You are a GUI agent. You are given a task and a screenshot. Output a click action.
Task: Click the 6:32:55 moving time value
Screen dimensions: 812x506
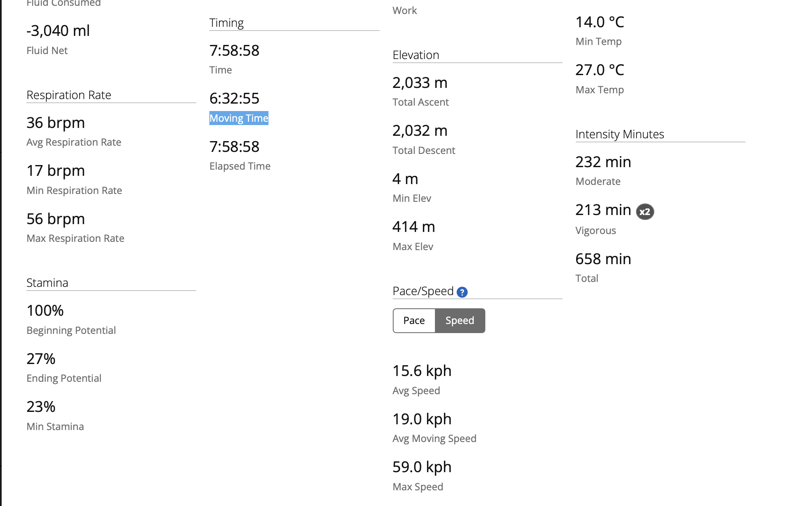point(234,98)
